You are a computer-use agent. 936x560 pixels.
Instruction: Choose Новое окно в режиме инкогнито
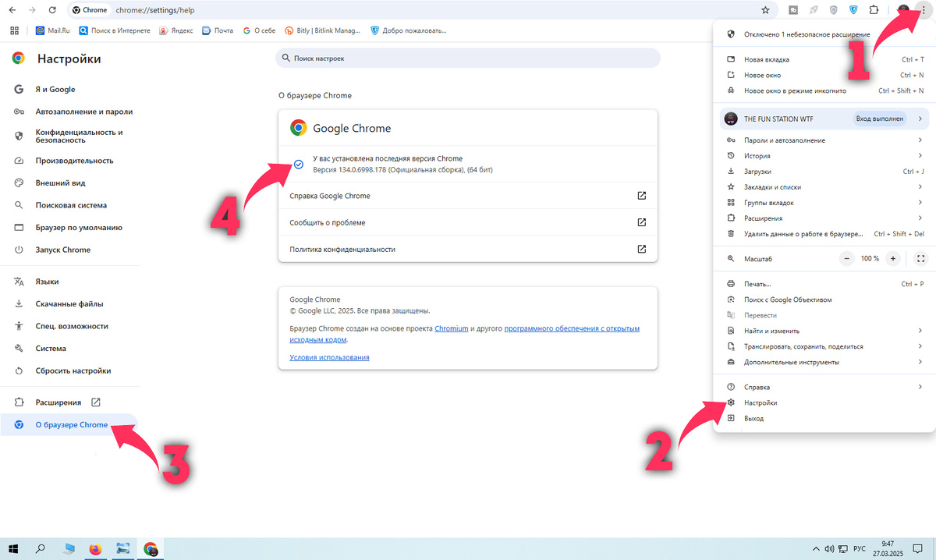point(824,90)
